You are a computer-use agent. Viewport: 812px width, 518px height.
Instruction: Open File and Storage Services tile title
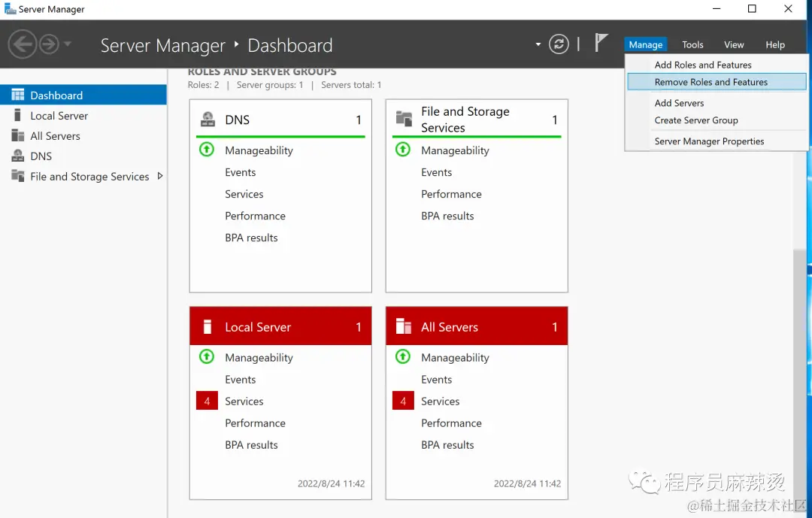(x=465, y=120)
